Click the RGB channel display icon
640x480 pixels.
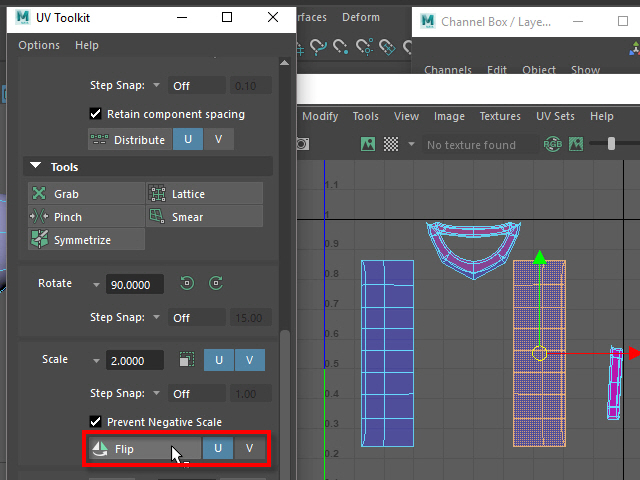pos(552,145)
